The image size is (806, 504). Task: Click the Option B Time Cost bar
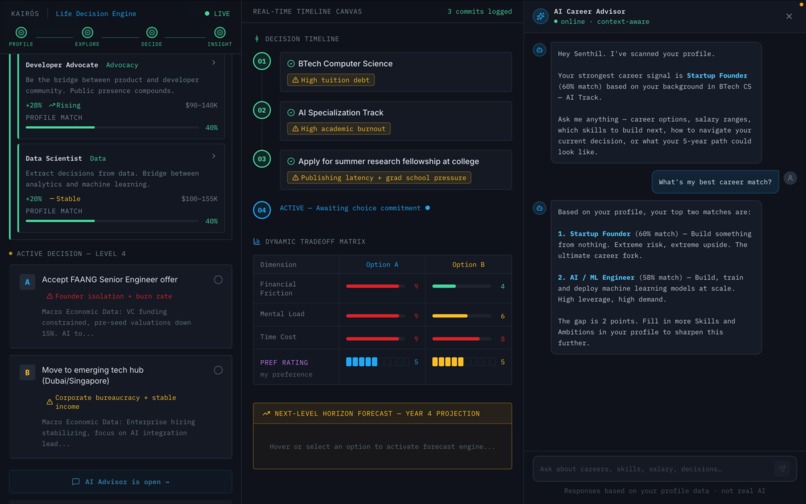[x=462, y=339]
